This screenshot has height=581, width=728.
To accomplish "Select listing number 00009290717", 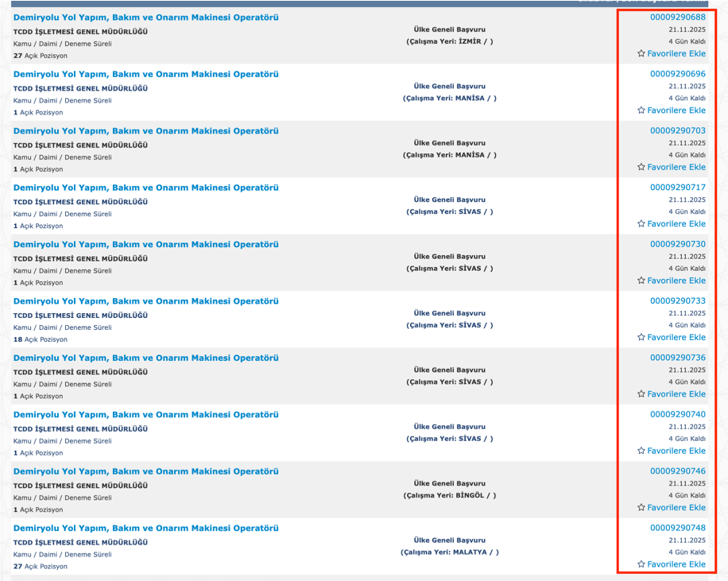I will [x=677, y=188].
